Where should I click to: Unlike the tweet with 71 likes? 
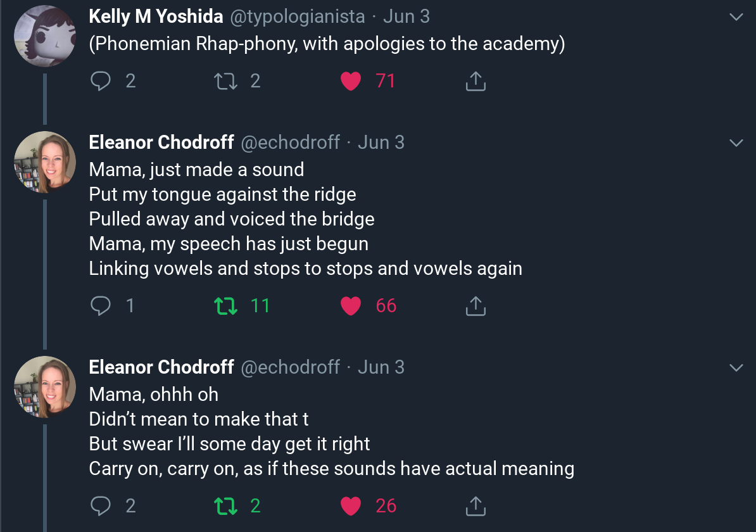pyautogui.click(x=351, y=81)
